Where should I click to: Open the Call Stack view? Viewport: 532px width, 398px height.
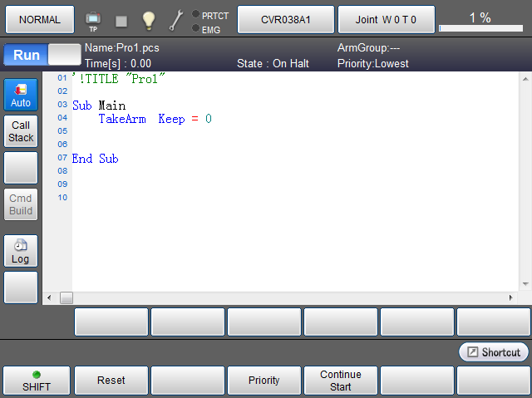pos(21,132)
